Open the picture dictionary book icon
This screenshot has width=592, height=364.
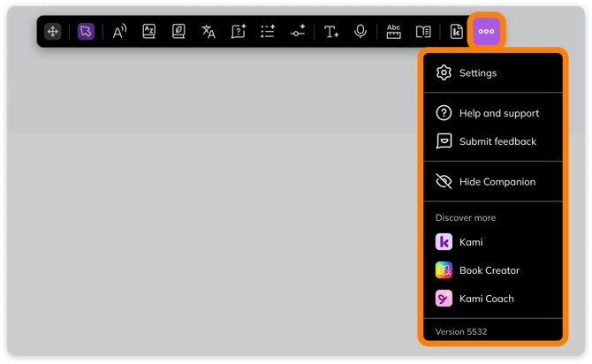click(x=178, y=31)
